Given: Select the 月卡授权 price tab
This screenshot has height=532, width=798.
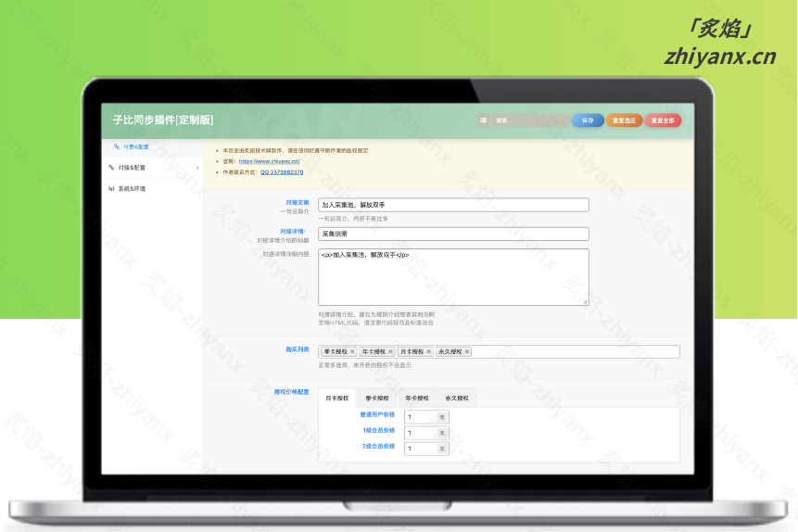Looking at the screenshot, I should [337, 399].
